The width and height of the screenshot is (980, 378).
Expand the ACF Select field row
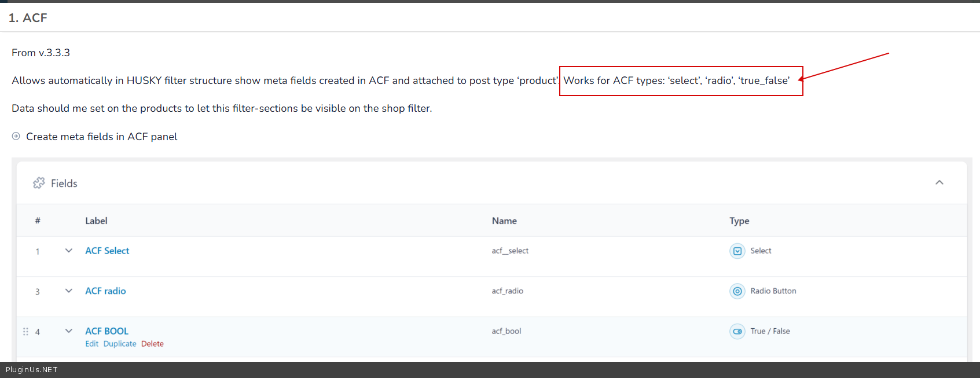coord(69,251)
